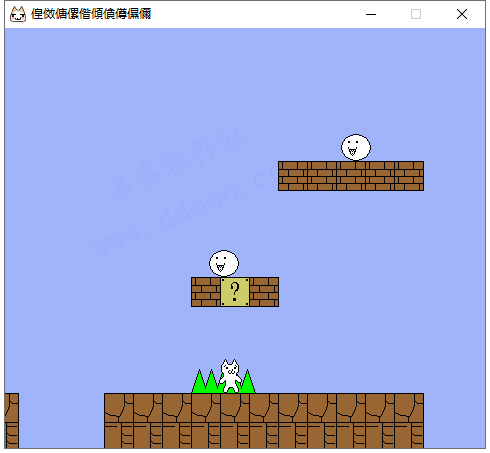Image resolution: width=490 pixels, height=453 pixels.
Task: Click the main brown ground platform
Action: [264, 421]
